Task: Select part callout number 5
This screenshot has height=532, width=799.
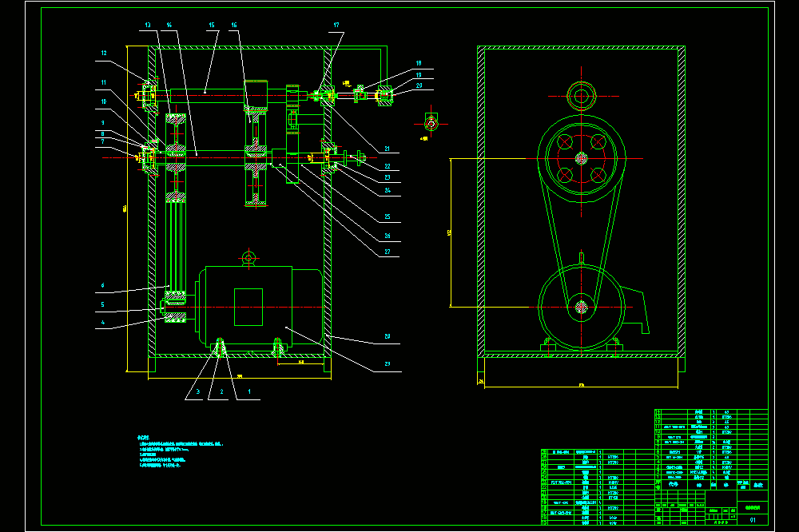Action: point(102,304)
